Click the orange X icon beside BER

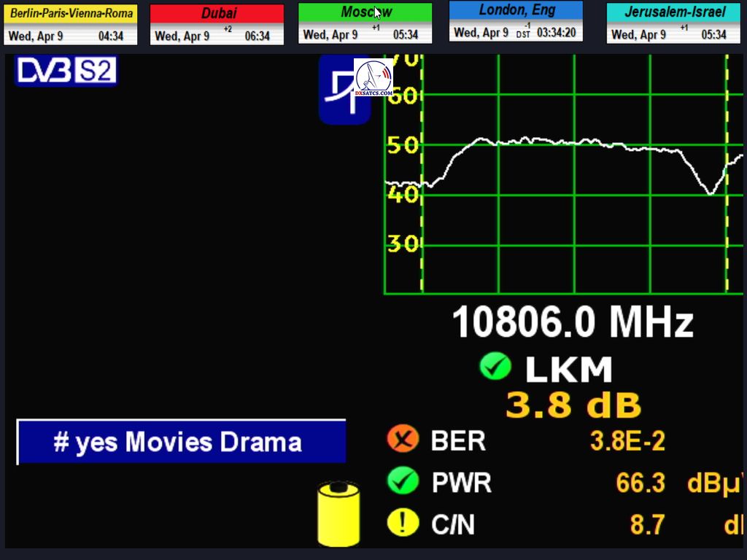[402, 440]
